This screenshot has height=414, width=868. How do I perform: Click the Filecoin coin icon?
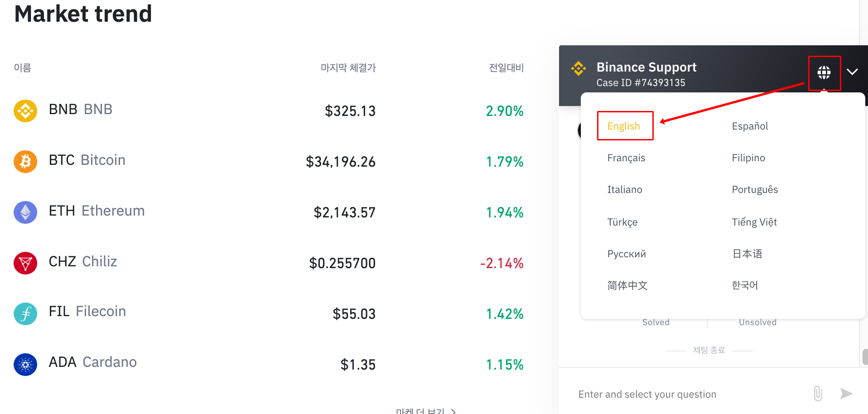[25, 314]
